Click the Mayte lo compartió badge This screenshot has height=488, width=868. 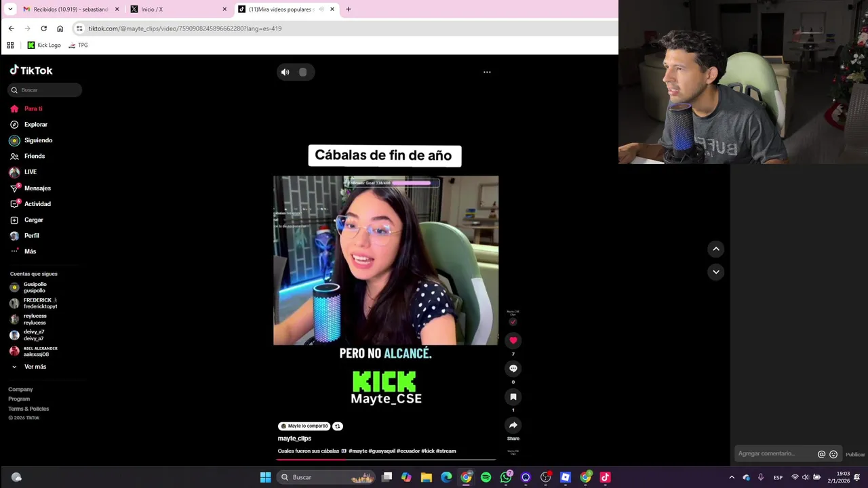pos(304,426)
